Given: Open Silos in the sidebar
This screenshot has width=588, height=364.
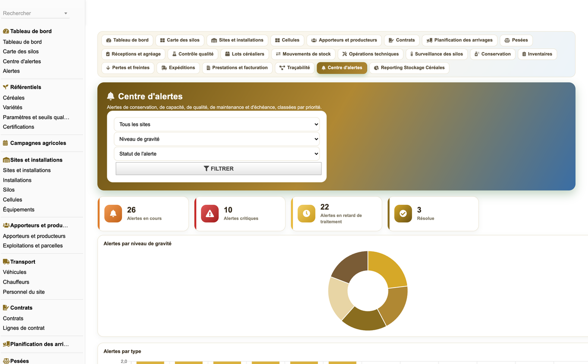Looking at the screenshot, I should point(9,190).
